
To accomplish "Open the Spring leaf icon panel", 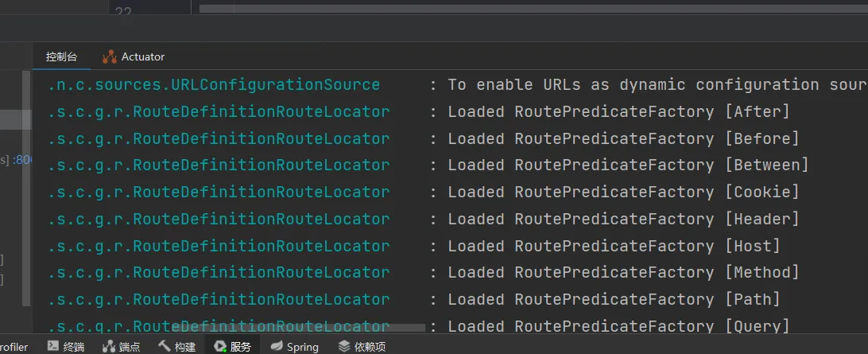I will [x=276, y=346].
